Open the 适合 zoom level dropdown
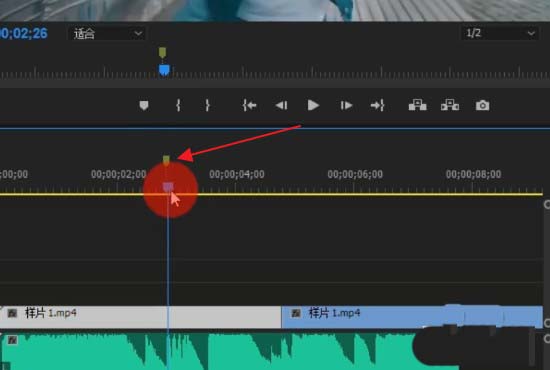 (107, 34)
